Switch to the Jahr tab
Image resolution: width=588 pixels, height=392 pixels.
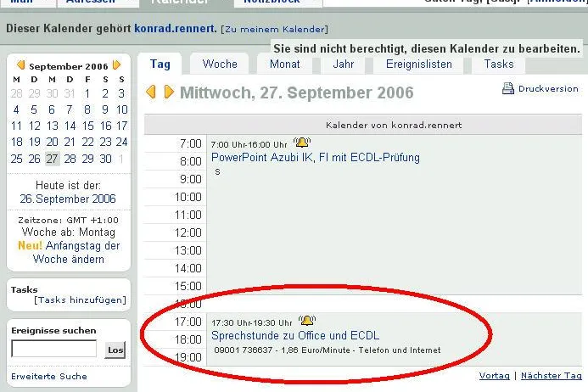[343, 64]
